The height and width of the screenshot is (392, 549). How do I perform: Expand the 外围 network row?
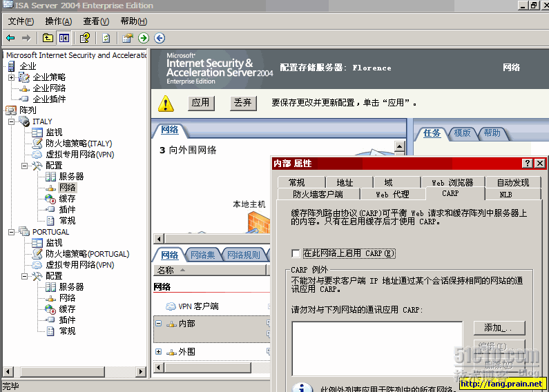(x=159, y=352)
